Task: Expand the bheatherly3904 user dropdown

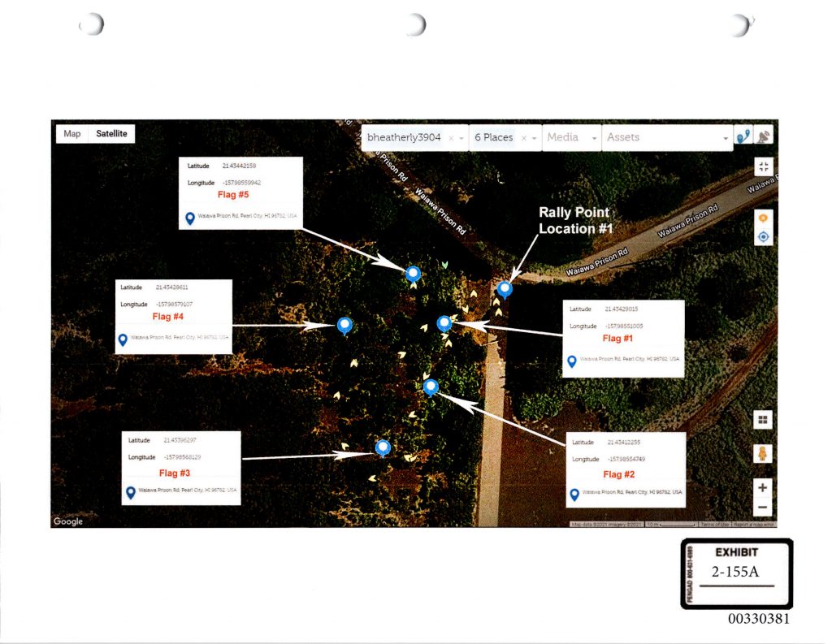Action: pos(461,138)
